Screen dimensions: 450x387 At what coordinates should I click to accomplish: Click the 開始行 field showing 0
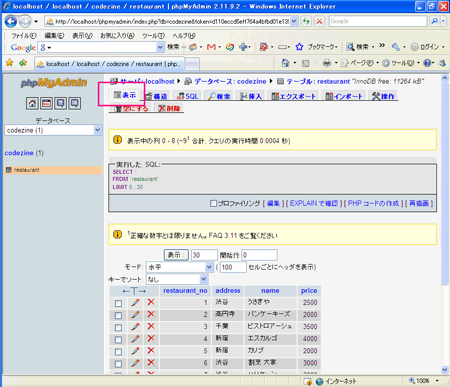(x=259, y=255)
